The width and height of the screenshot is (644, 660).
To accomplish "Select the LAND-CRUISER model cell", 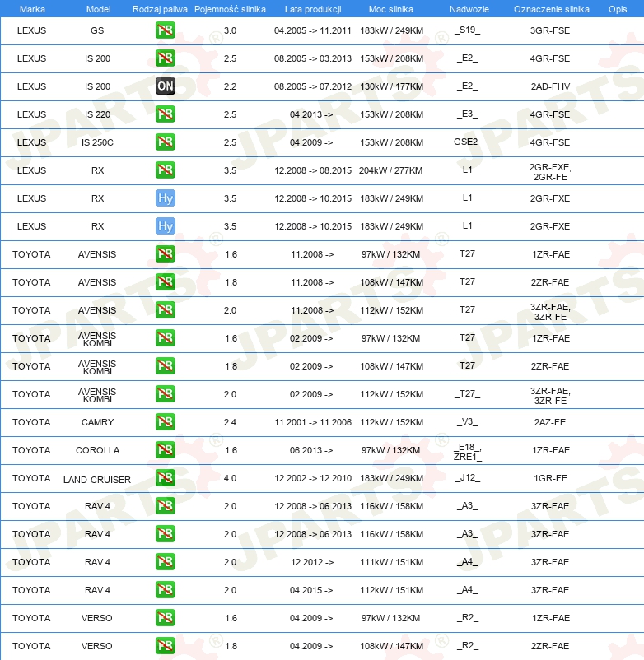I will point(97,480).
